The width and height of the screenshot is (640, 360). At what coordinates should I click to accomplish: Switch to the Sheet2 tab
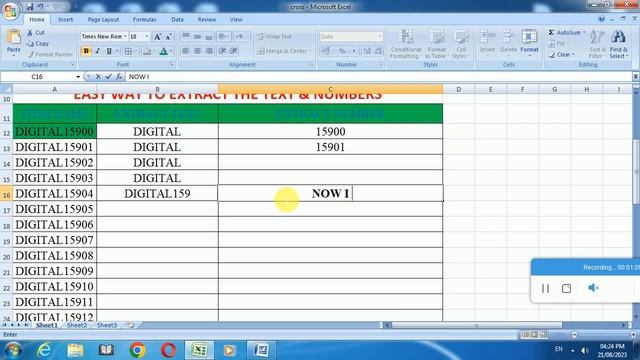pos(77,325)
